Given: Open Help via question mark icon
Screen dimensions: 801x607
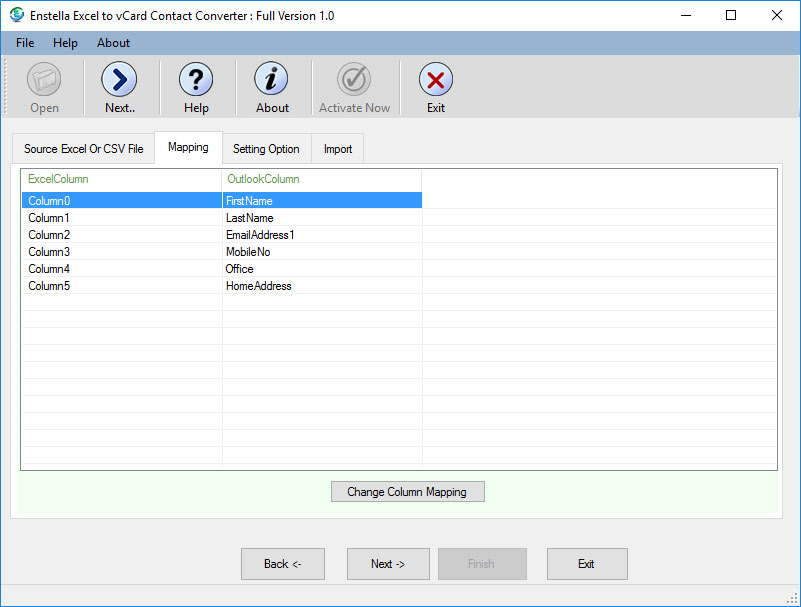Looking at the screenshot, I should (196, 80).
